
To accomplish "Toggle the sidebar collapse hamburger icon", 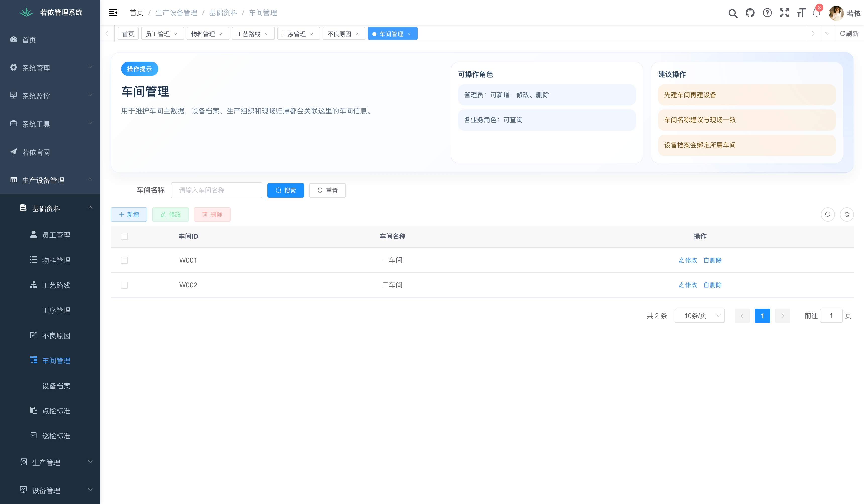I will tap(113, 13).
